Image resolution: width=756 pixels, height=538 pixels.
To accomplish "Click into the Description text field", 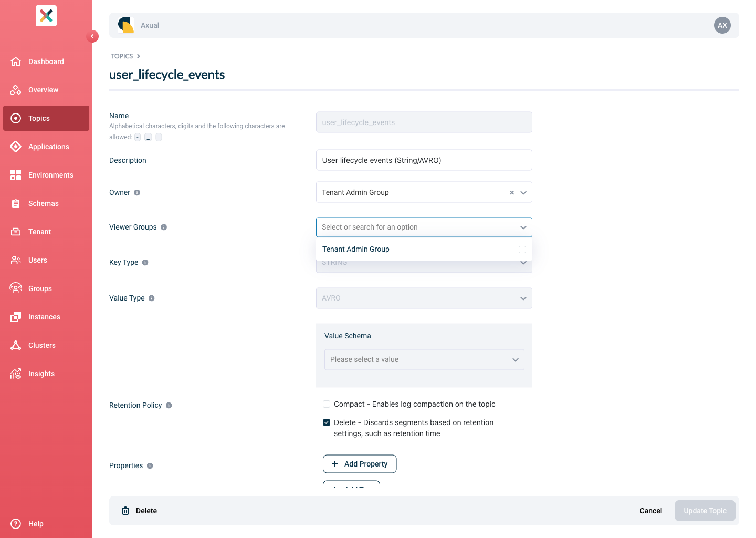I will [x=424, y=160].
